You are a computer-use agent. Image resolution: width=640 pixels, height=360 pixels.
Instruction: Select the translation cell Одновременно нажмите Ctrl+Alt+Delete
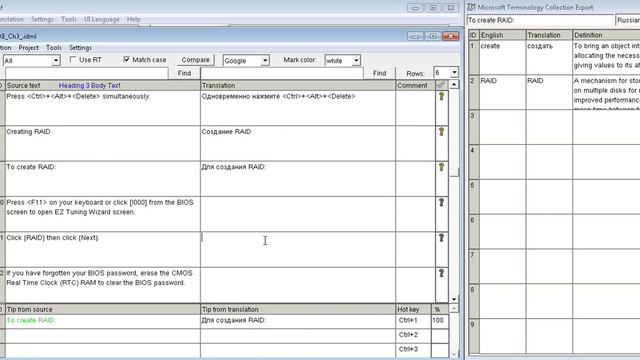pos(298,108)
